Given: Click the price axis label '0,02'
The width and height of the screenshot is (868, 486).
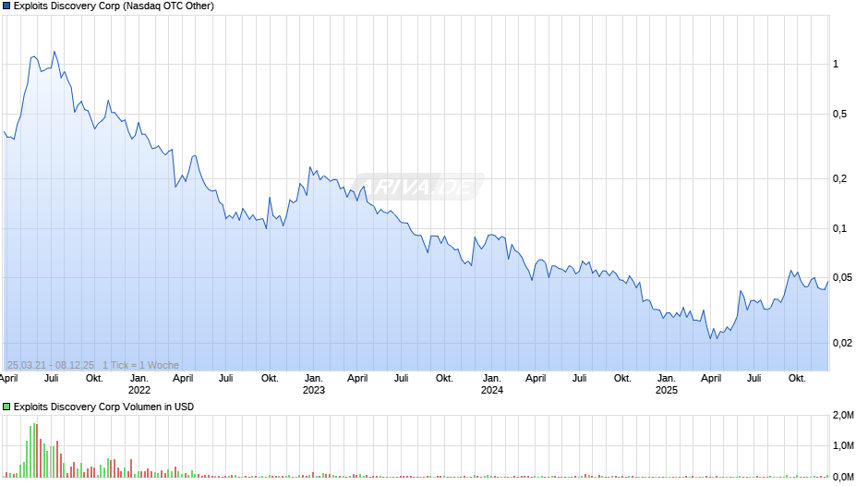Looking at the screenshot, I should click(x=842, y=343).
